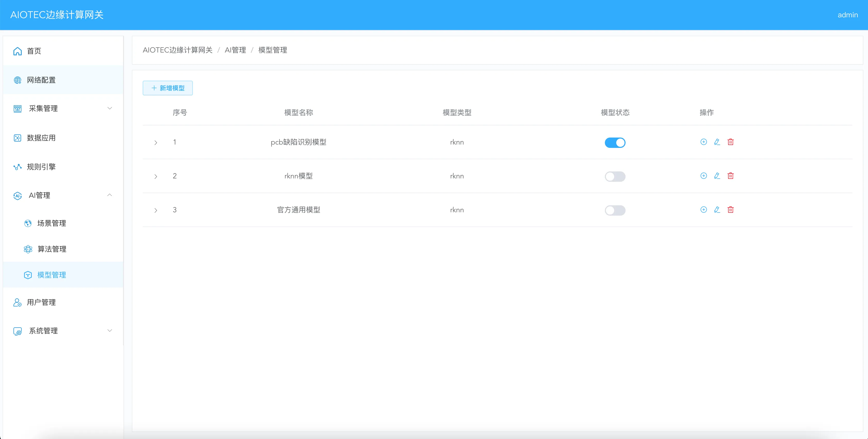Screen dimensions: 868x439
Task: Expand the 采集管理 sidebar submenu
Action: [x=63, y=109]
